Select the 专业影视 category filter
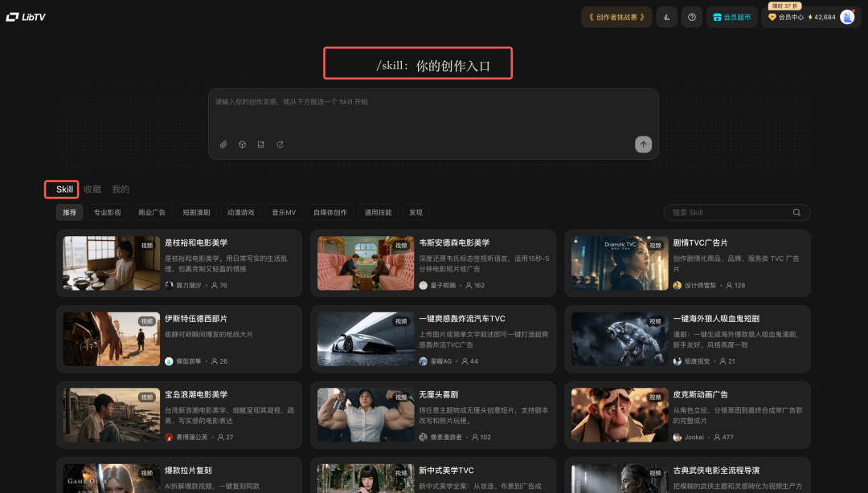Viewport: 868px width, 493px height. click(107, 213)
